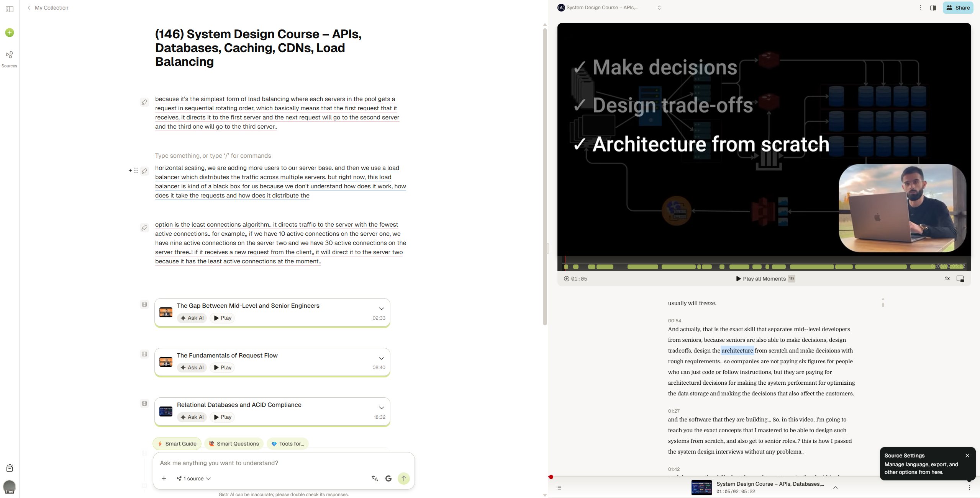Toggle the split panel layout icon
Viewport: 980px width, 498px height.
[x=933, y=8]
